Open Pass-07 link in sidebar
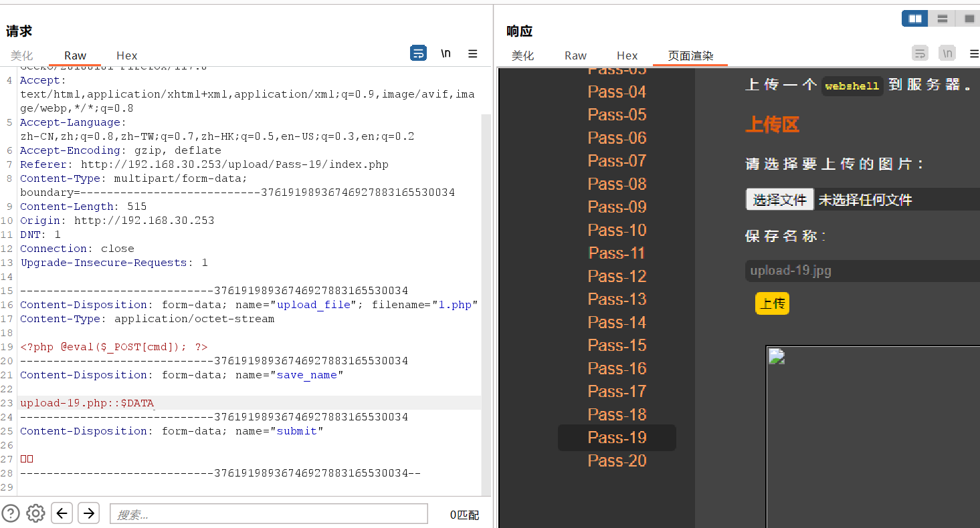 tap(617, 161)
